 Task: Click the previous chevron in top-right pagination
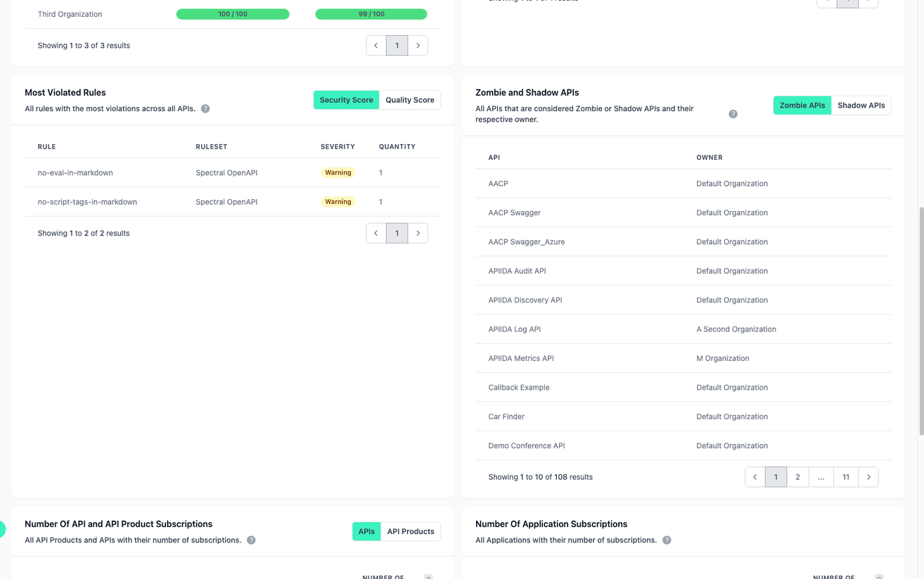[x=826, y=3]
